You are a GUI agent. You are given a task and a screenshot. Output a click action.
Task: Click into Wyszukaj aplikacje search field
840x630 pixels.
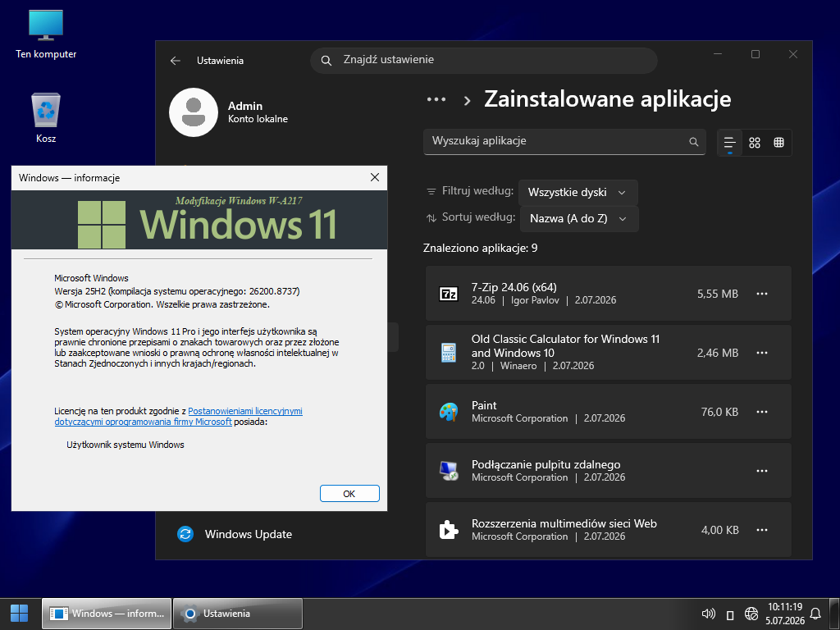point(564,141)
